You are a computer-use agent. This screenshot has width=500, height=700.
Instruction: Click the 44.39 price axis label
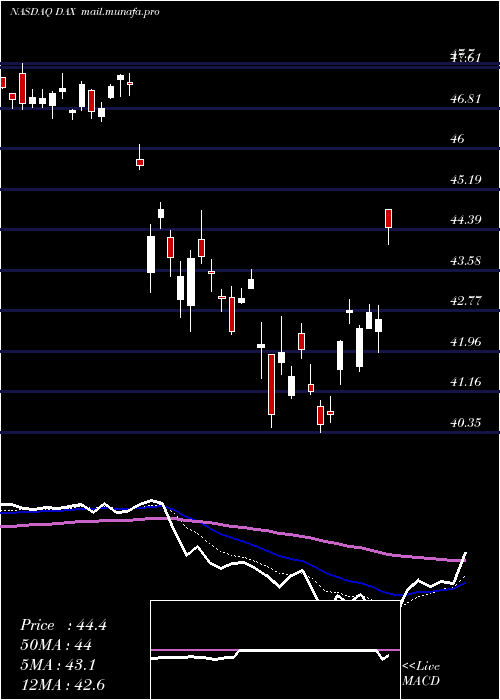[466, 220]
